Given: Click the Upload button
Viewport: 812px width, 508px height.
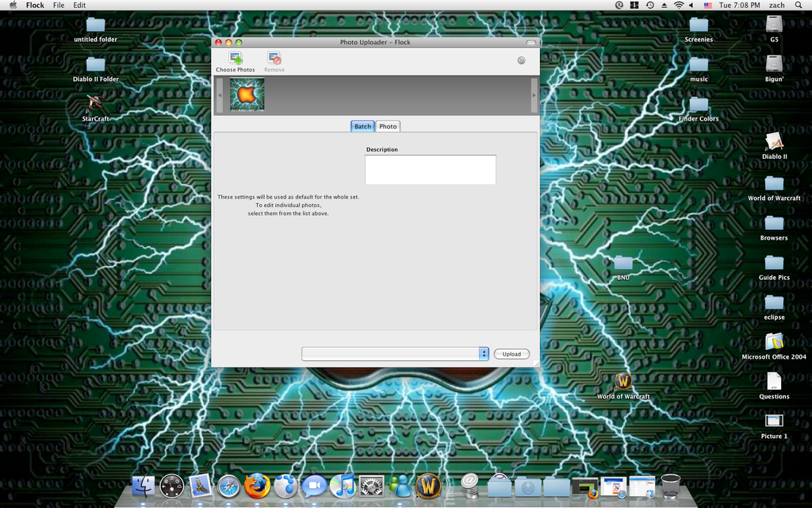Looking at the screenshot, I should 511,354.
